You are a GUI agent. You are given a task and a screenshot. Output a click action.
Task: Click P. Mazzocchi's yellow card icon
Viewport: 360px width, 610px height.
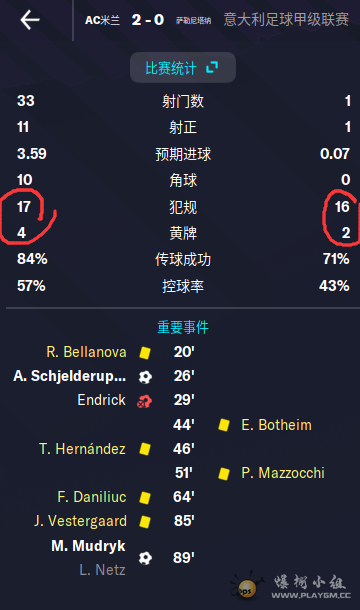click(x=223, y=473)
